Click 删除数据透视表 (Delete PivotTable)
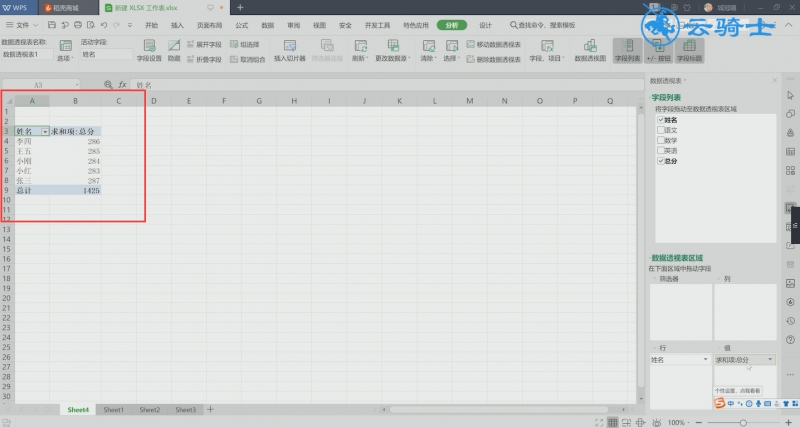800x428 pixels. [x=494, y=59]
